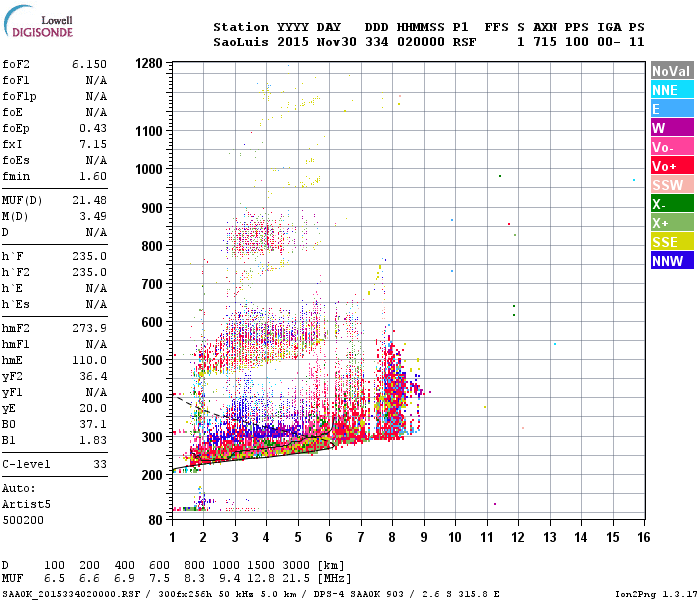Click the MUF(D) value 21.48
Screen dimensions: 700x600
coord(89,200)
